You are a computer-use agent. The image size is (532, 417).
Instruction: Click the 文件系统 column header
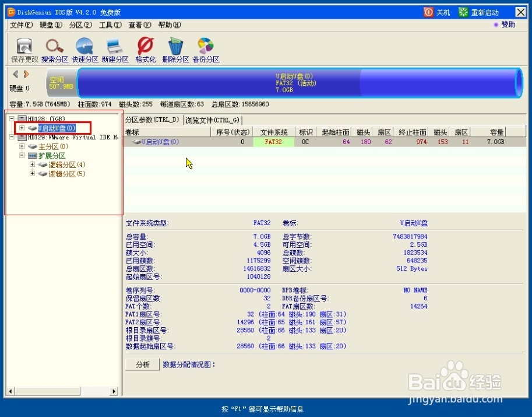click(x=274, y=132)
